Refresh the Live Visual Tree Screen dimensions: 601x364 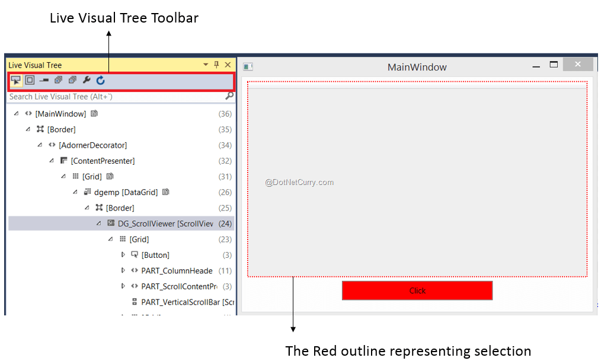pos(101,80)
